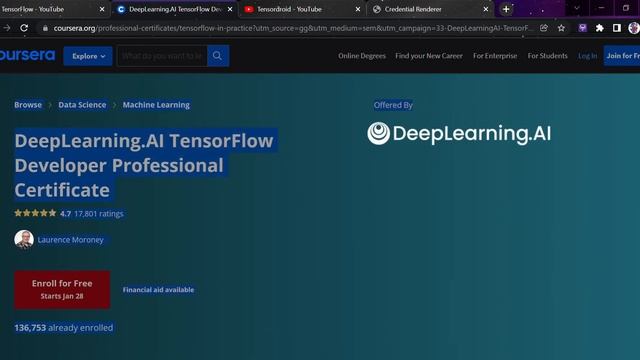Close the TensorFlow - YouTube tab
Image resolution: width=640 pixels, height=360 pixels.
point(102,9)
